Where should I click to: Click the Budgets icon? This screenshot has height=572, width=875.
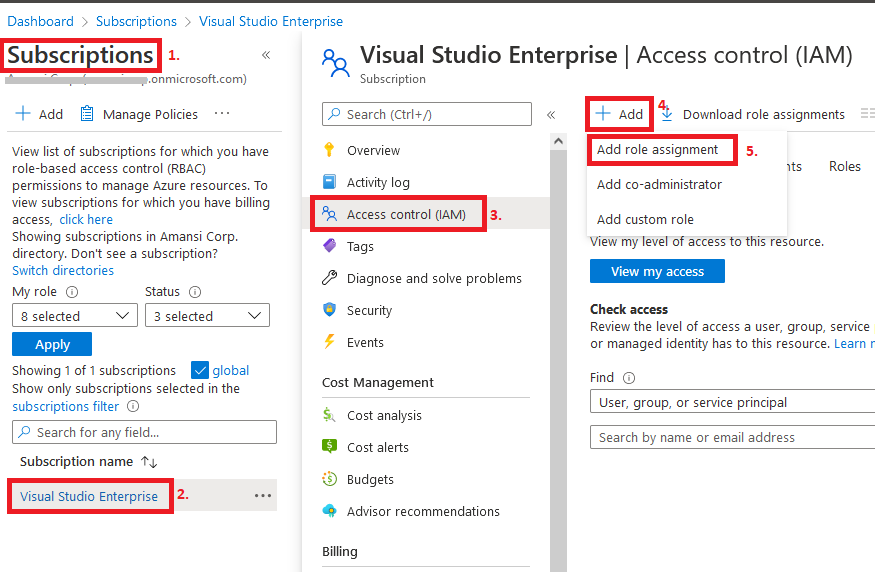[x=329, y=479]
